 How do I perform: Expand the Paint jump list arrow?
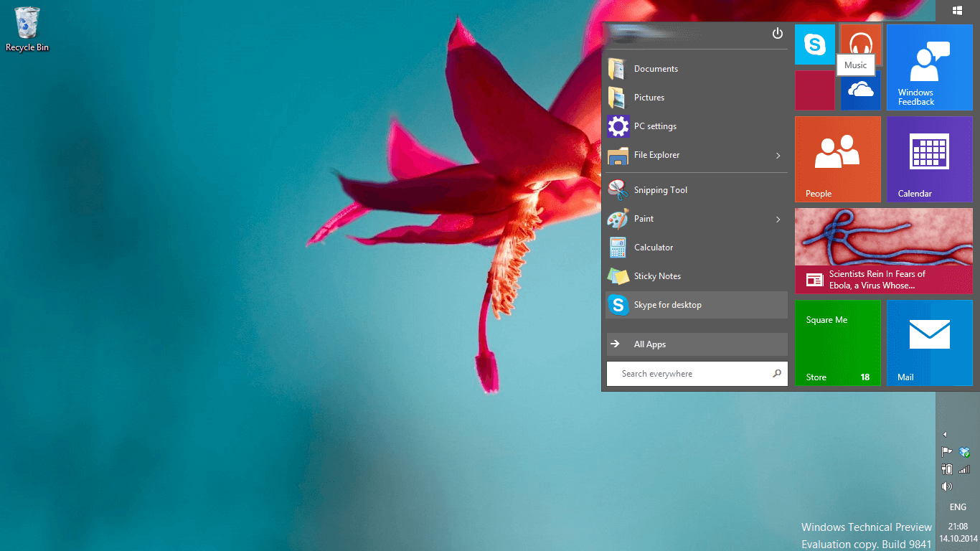click(778, 219)
